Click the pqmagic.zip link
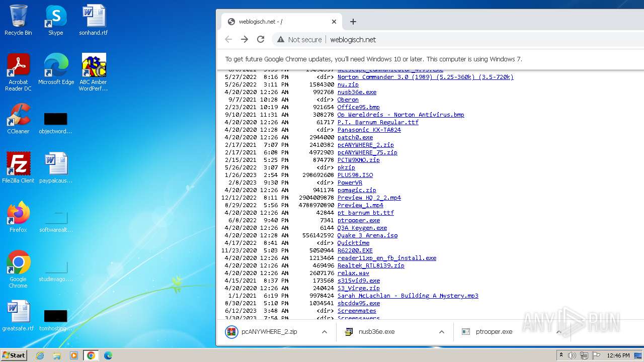Image resolution: width=644 pixels, height=362 pixels. pyautogui.click(x=357, y=190)
